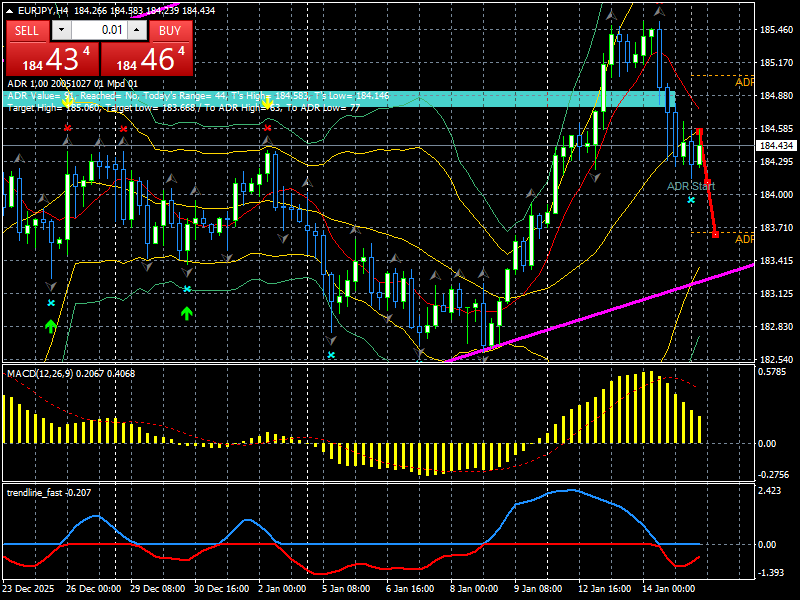Focus the 0.01 volume input field

click(x=99, y=30)
